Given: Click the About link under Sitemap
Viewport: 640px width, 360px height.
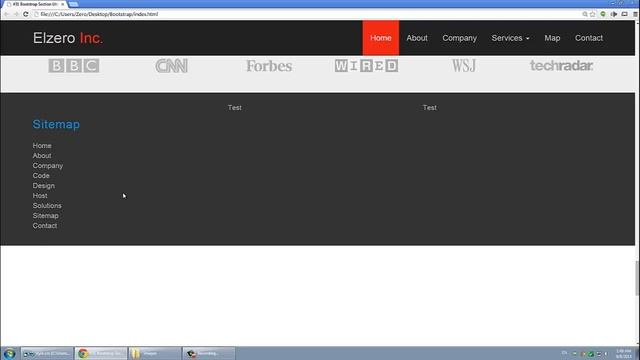Looking at the screenshot, I should [42, 156].
